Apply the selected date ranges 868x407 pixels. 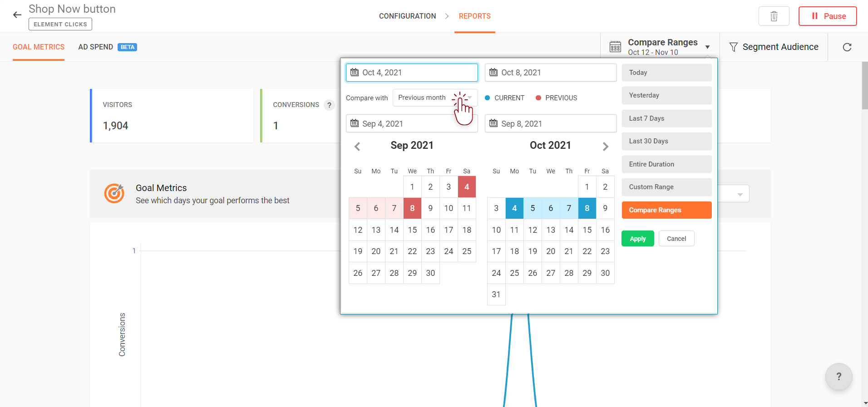(638, 239)
